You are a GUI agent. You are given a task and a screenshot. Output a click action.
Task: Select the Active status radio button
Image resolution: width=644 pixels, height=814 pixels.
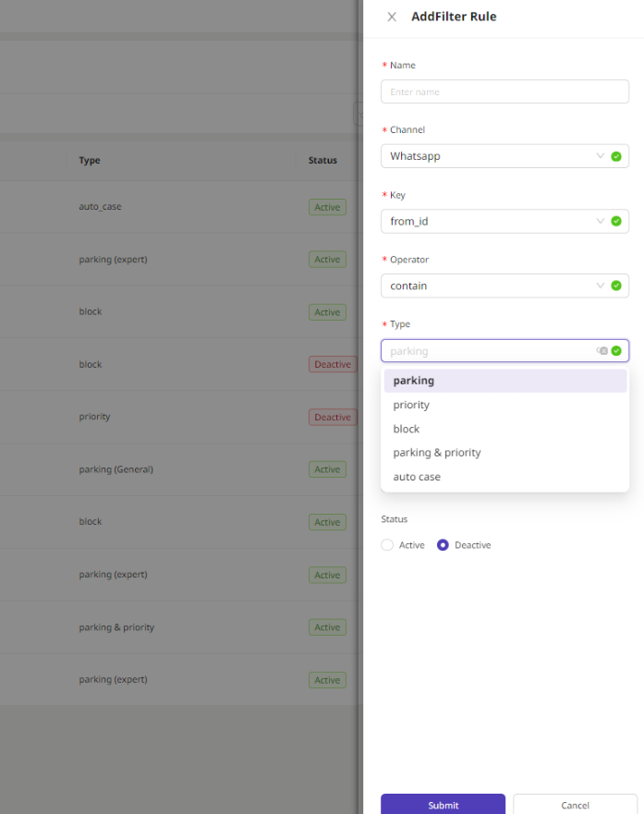(x=387, y=545)
